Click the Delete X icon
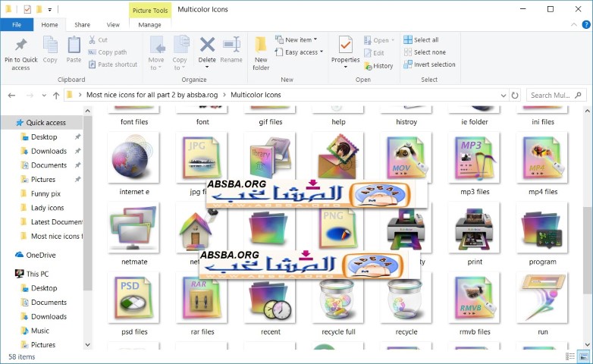593x364 pixels. tap(207, 45)
